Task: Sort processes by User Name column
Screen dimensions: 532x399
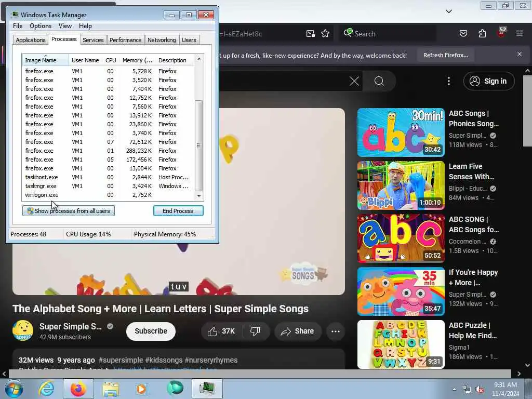Action: (86, 60)
